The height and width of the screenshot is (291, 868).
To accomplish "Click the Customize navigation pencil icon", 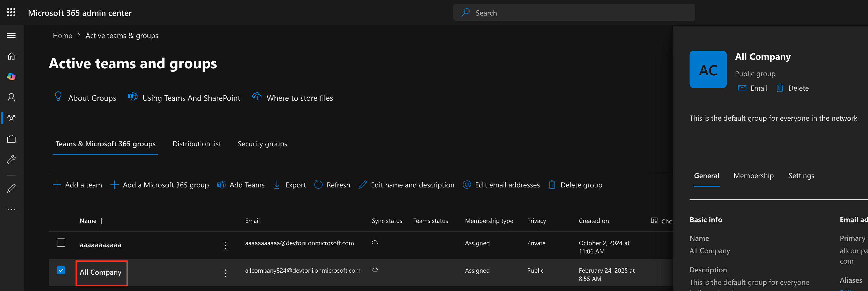I will click(x=11, y=188).
